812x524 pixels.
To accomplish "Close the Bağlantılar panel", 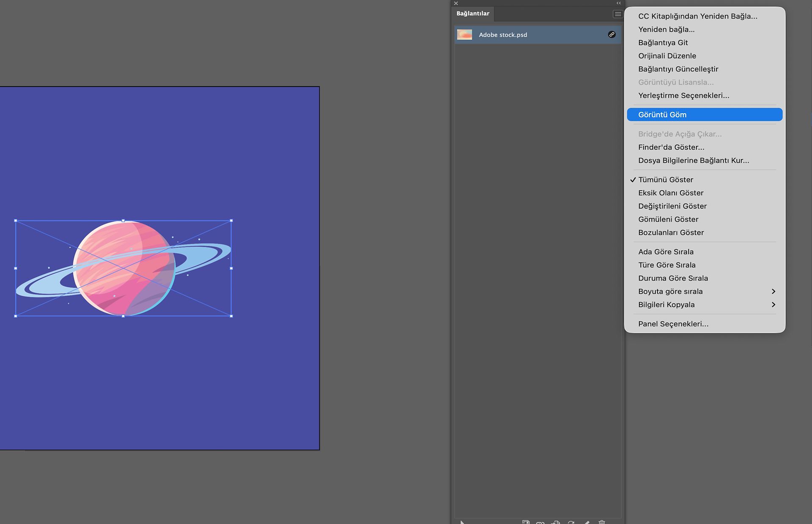I will point(456,3).
